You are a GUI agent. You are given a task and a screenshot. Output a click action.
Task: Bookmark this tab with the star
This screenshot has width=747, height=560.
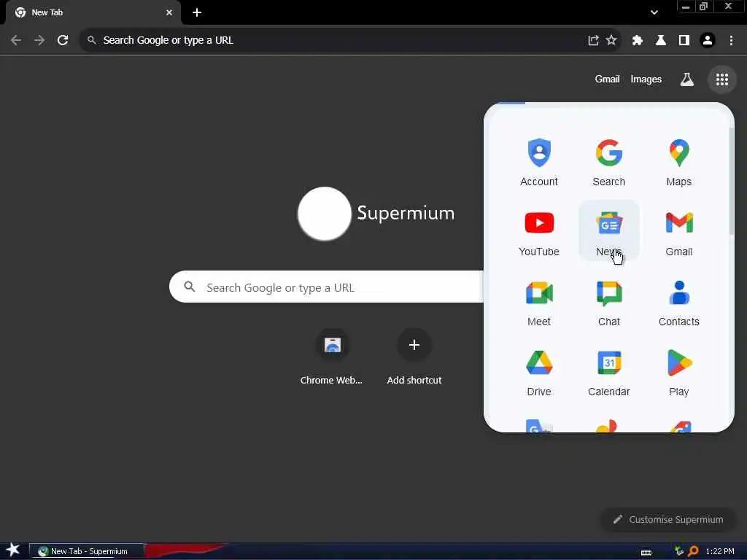[x=611, y=41]
